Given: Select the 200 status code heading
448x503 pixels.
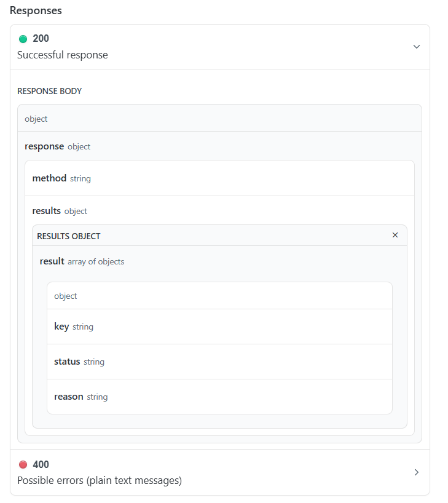Looking at the screenshot, I should [41, 39].
